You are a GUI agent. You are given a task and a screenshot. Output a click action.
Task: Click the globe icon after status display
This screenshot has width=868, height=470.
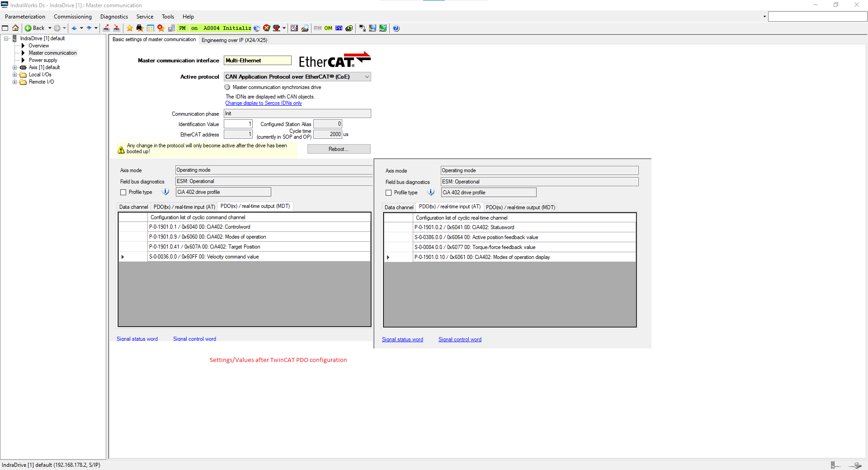click(x=256, y=28)
